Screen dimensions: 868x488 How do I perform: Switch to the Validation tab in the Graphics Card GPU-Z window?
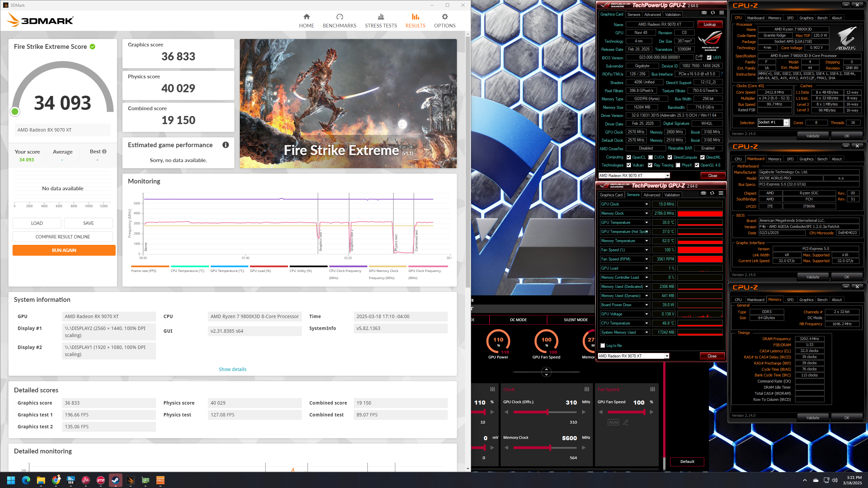tap(672, 15)
